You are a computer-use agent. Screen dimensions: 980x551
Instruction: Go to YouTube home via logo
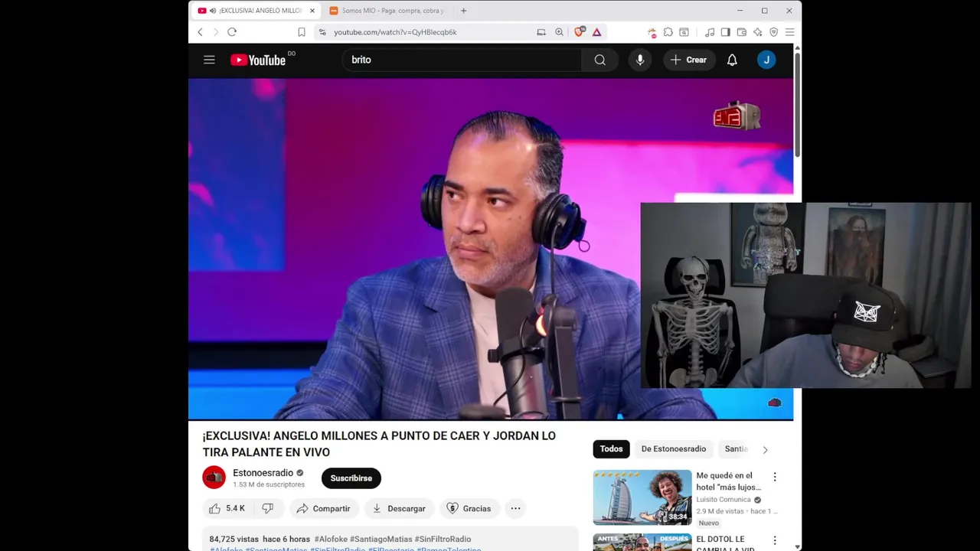point(258,60)
